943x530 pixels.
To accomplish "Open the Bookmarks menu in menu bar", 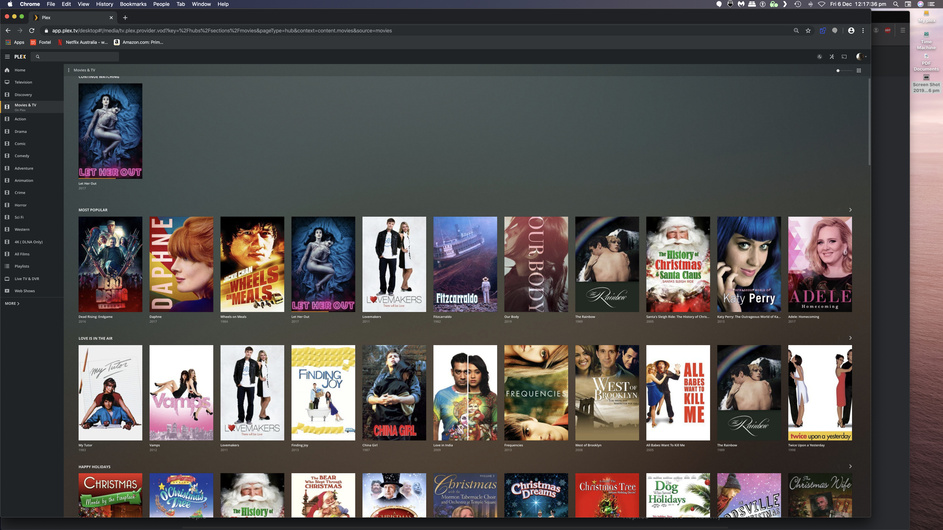I will pyautogui.click(x=133, y=4).
